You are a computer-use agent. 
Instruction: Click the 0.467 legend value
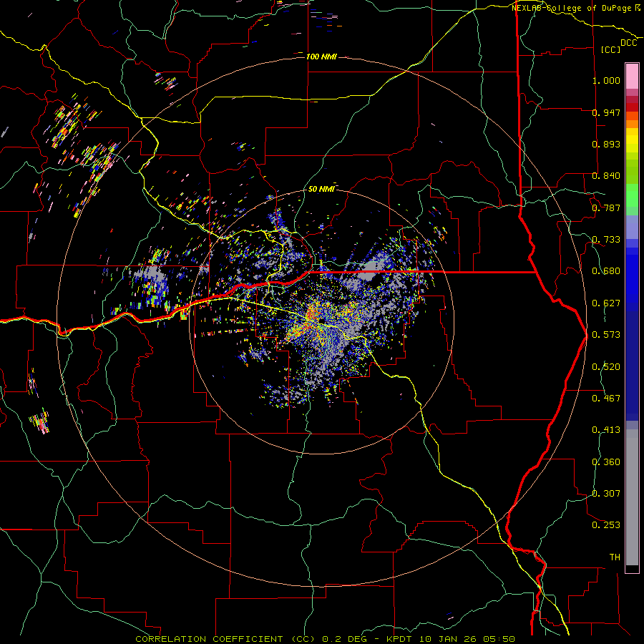(x=606, y=399)
